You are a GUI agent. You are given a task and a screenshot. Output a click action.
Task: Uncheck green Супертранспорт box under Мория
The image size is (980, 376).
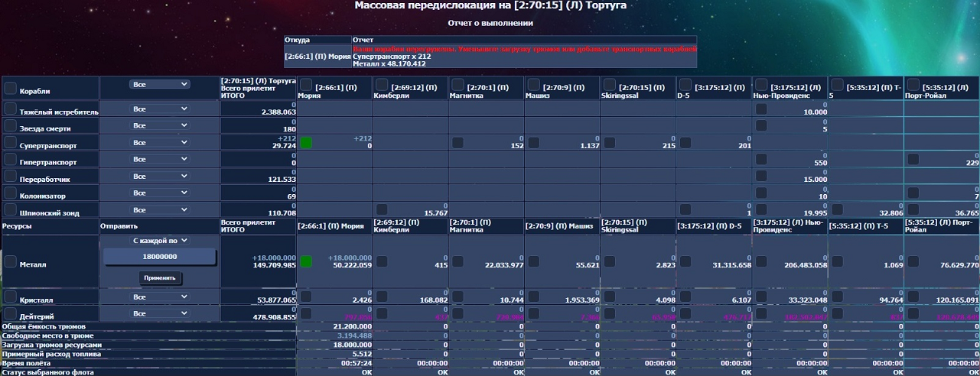point(306,143)
